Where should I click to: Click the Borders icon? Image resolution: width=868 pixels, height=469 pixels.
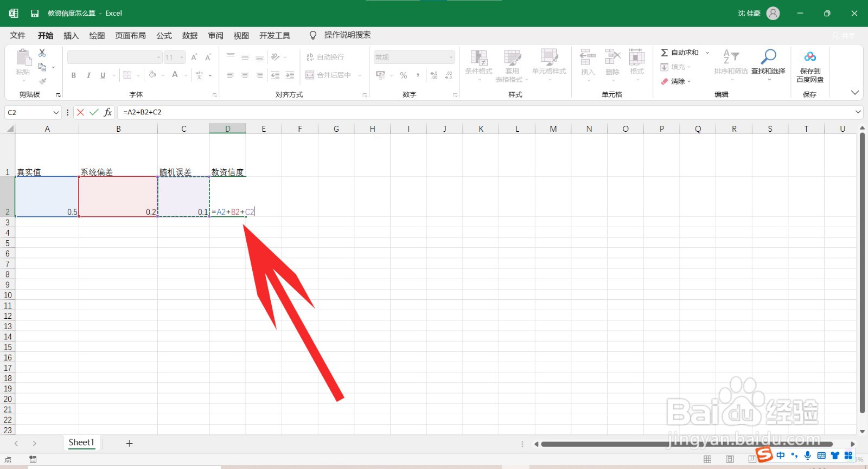click(x=127, y=75)
